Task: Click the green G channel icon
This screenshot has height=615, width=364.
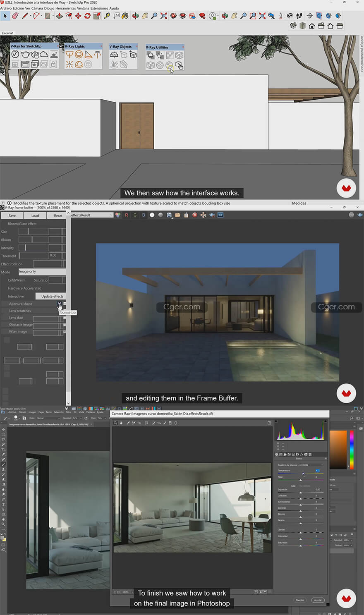Action: [135, 215]
